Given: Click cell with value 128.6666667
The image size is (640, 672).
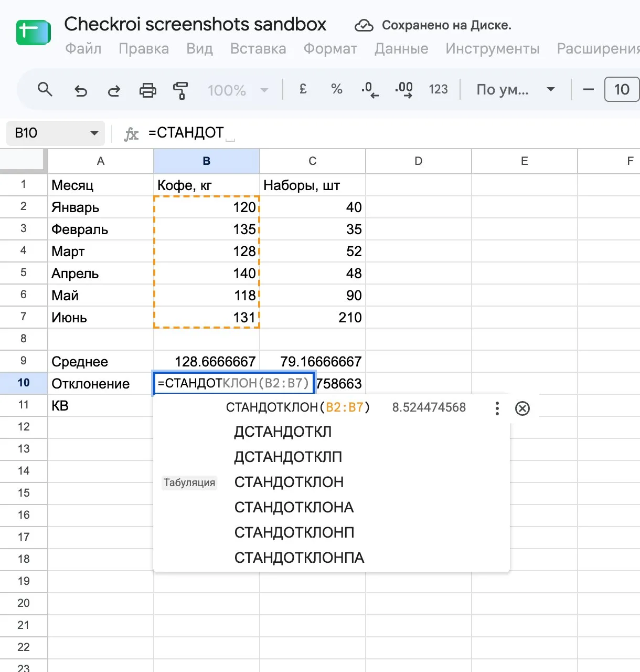Looking at the screenshot, I should 207,361.
